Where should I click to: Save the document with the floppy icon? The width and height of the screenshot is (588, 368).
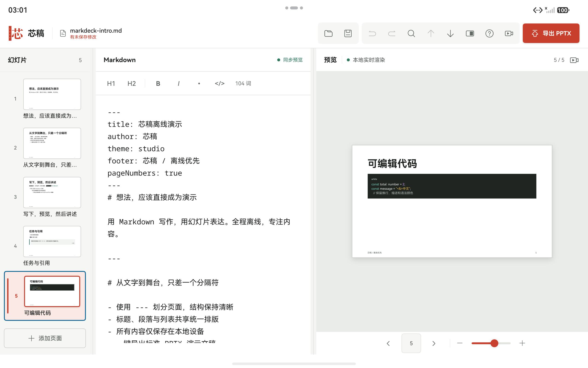(x=348, y=33)
